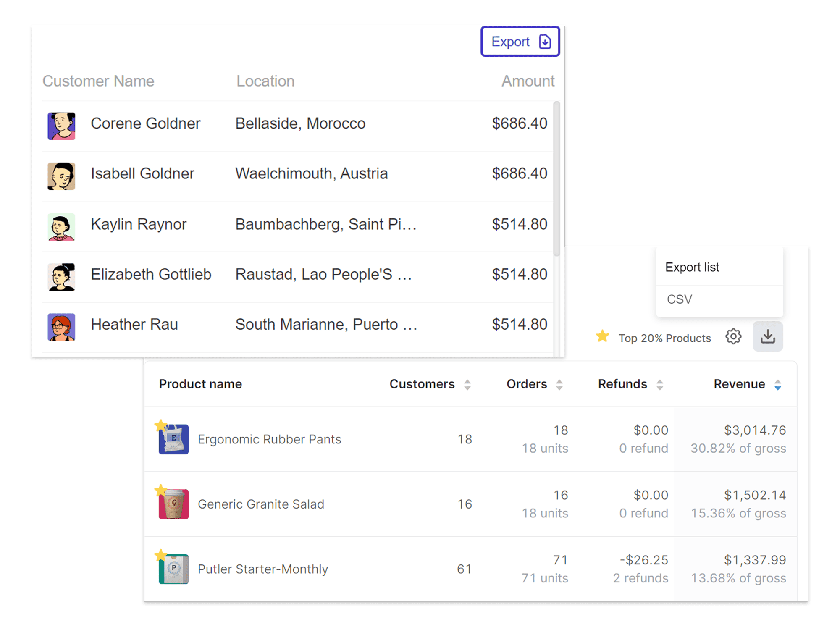
Task: Select CSV from the export list
Action: [x=680, y=299]
